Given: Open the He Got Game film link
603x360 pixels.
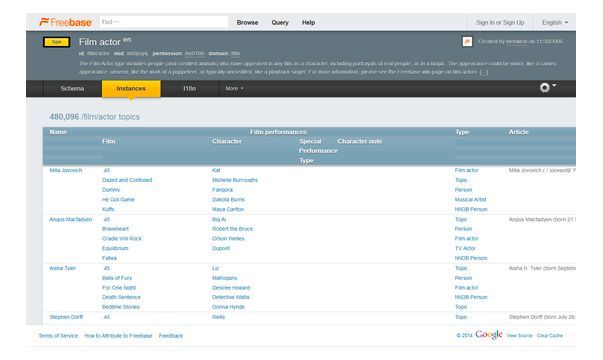Looking at the screenshot, I should tap(118, 200).
